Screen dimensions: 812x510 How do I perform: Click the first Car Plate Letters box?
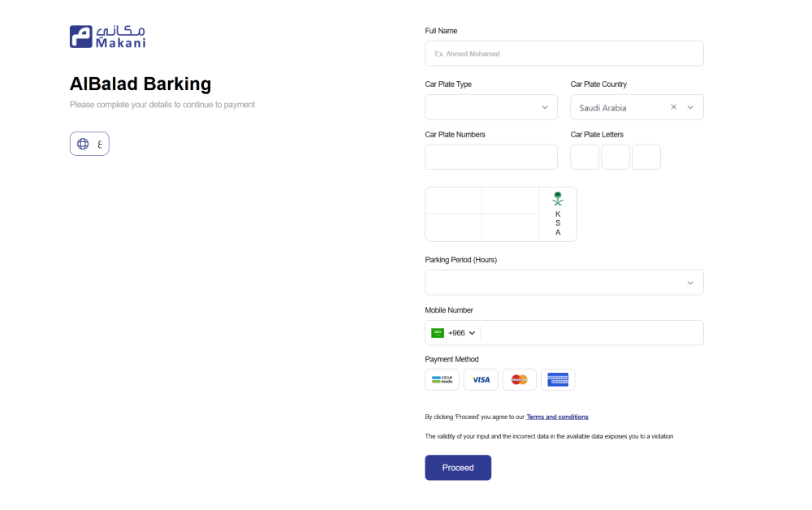pos(585,156)
